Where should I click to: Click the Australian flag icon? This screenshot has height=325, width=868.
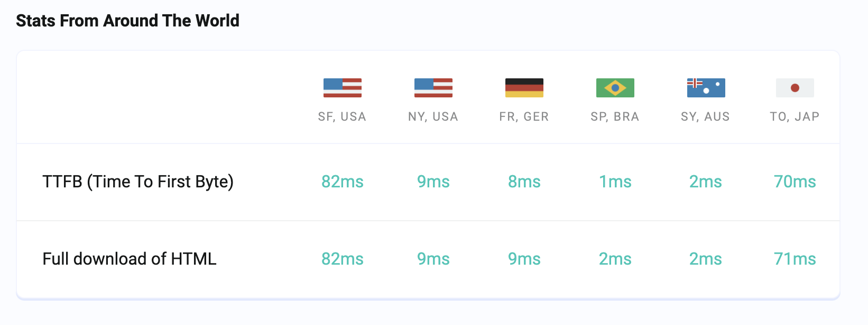tap(706, 88)
